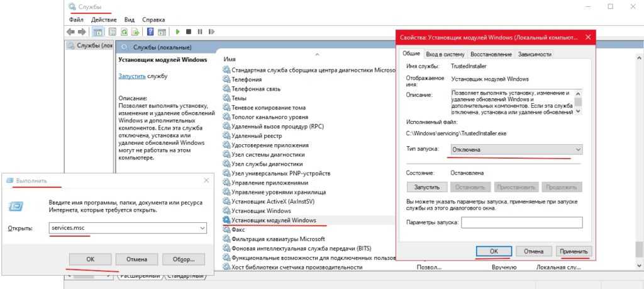Image resolution: width=644 pixels, height=289 pixels.
Task: Click the Применить button
Action: [574, 251]
